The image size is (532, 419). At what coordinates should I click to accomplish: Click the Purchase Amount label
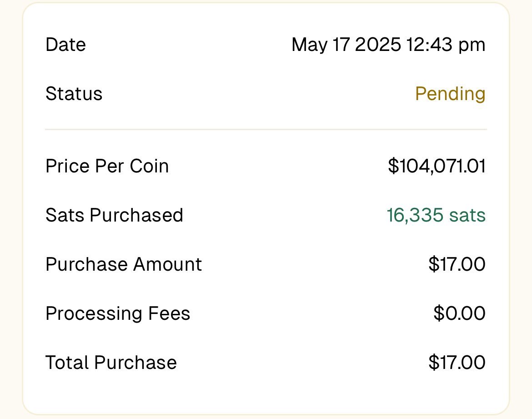[124, 264]
